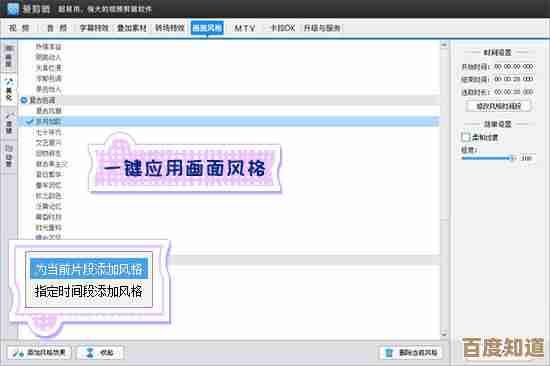Click the trash icon on 删除当前风格
550x366 pixels.
[389, 353]
